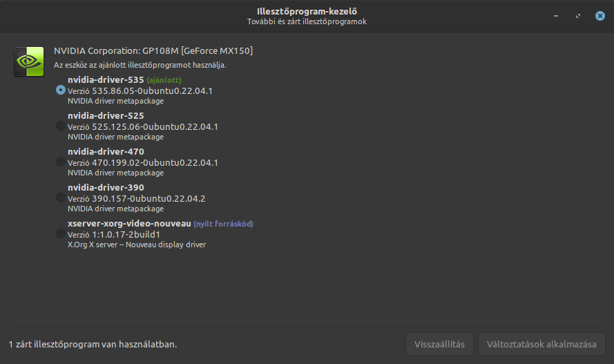The height and width of the screenshot is (364, 614).
Task: Click version text 390.157-0ubuntu0.22.04.2
Action: (148, 198)
